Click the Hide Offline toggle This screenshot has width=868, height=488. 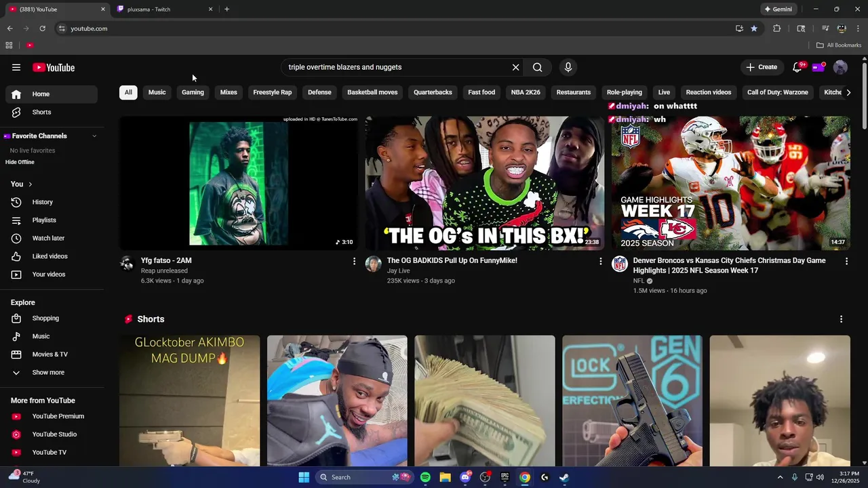[20, 162]
